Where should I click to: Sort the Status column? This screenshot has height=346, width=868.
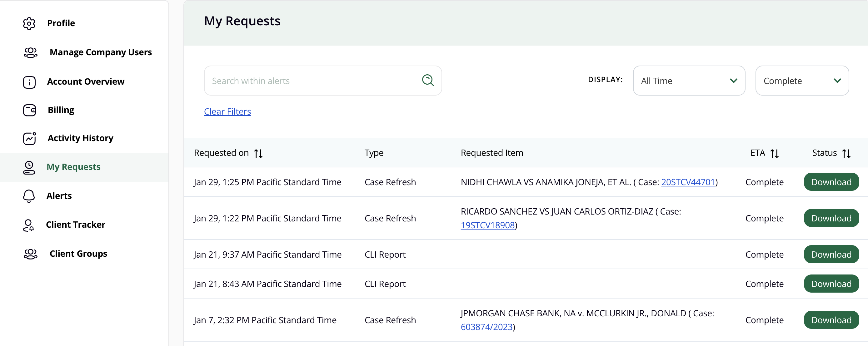pyautogui.click(x=846, y=153)
